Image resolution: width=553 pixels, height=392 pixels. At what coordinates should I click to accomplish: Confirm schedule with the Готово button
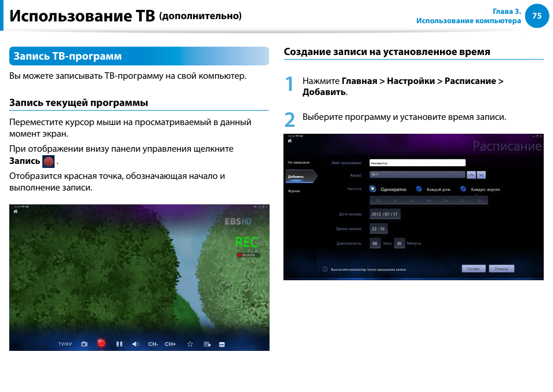click(x=474, y=269)
